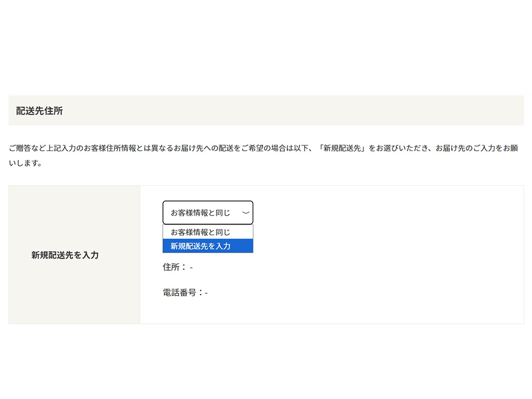
Task: Click the 'をお願' text at line end
Action: coord(507,148)
